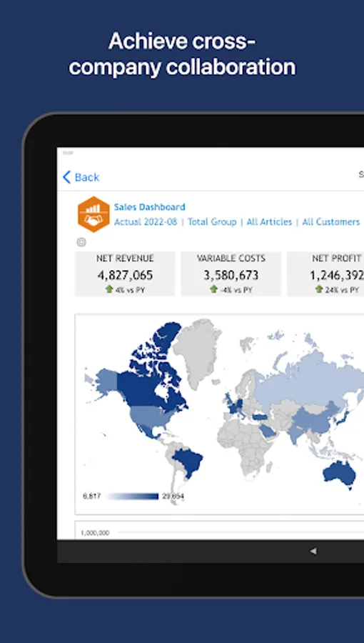The width and height of the screenshot is (364, 643).
Task: Click the Sales Dashboard title link
Action: [149, 207]
